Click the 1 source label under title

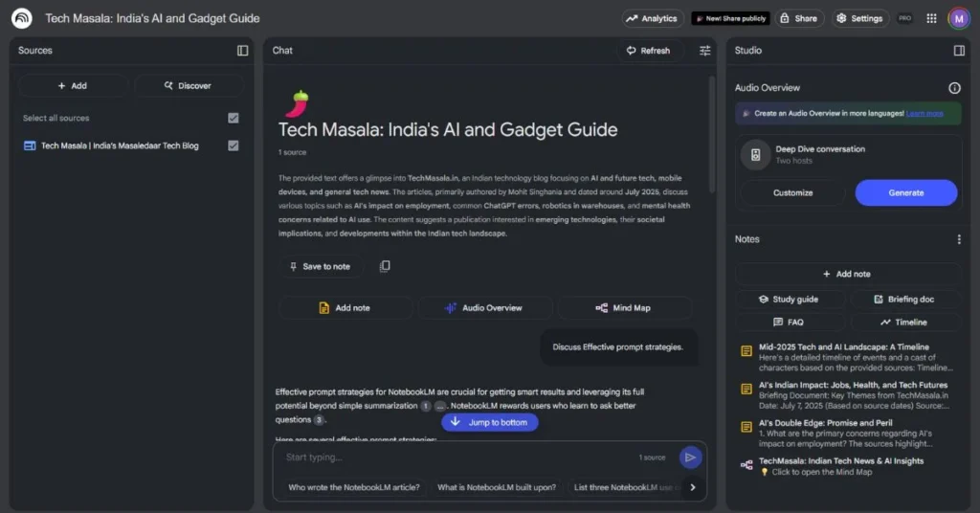[293, 152]
